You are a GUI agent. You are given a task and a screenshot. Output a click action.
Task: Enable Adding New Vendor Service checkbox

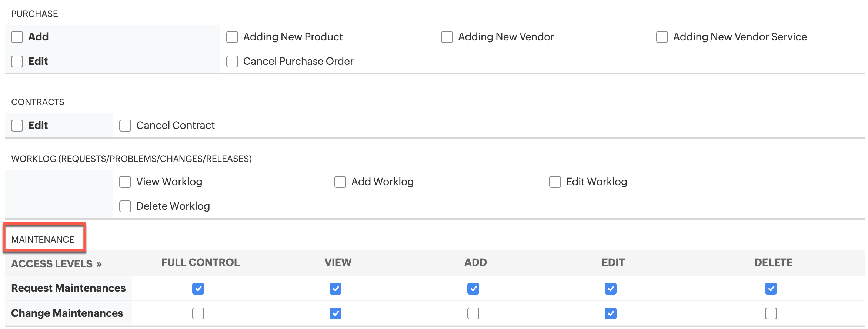click(x=662, y=37)
